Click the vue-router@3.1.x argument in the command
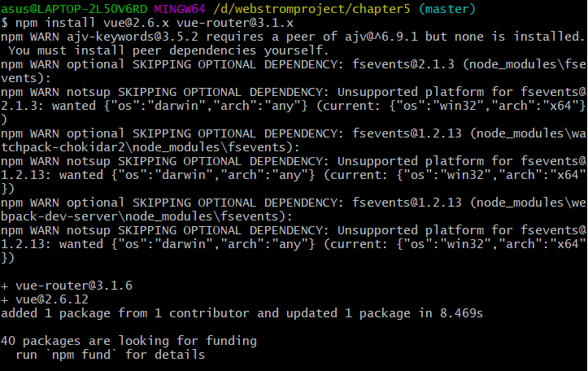The width and height of the screenshot is (588, 371). 255,23
